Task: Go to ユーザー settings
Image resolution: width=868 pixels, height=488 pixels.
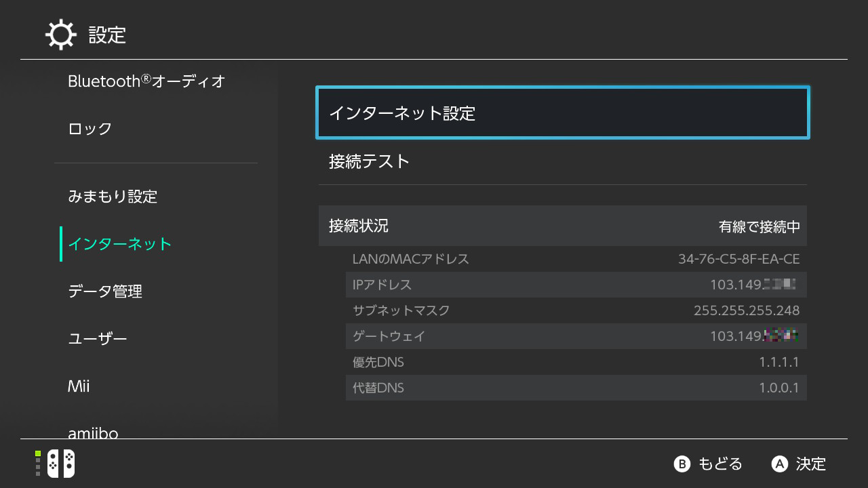Action: (98, 339)
